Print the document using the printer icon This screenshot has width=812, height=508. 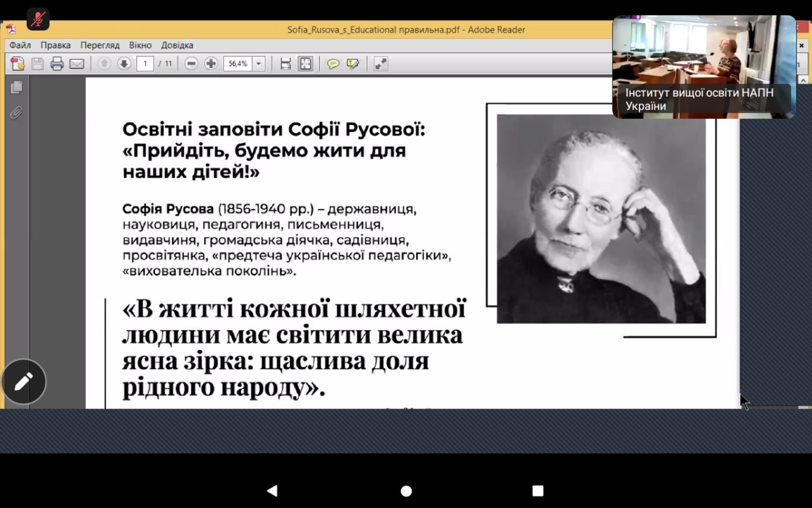57,64
